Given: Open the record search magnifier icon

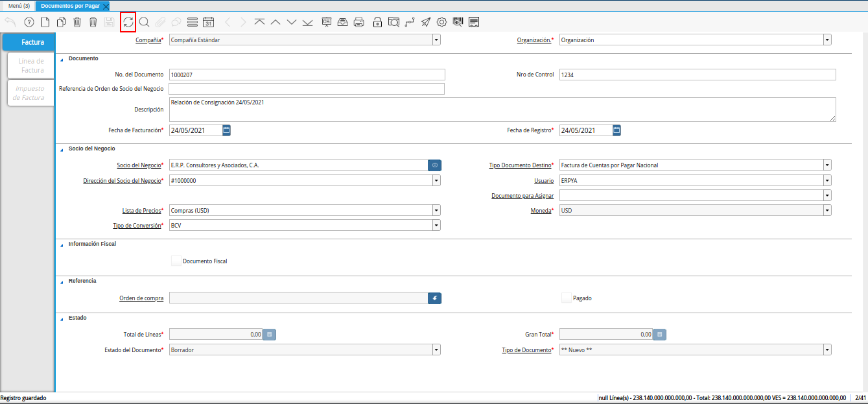Looking at the screenshot, I should (144, 22).
